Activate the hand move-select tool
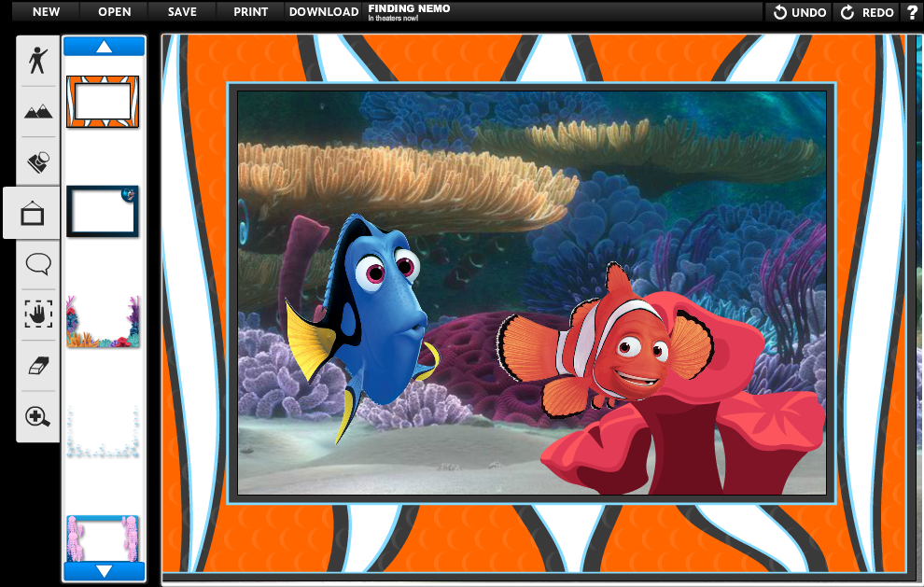924x587 pixels. pyautogui.click(x=38, y=314)
